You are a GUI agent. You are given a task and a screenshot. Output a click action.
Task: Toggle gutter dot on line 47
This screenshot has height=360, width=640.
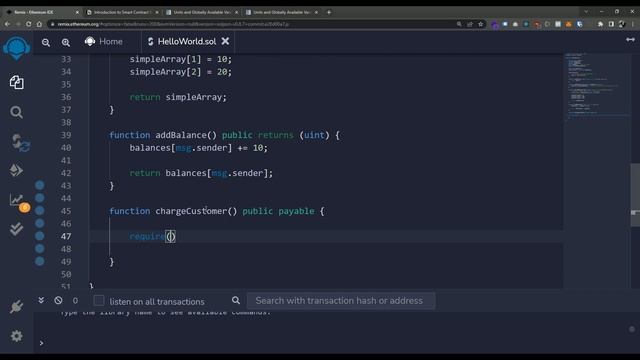pos(40,236)
